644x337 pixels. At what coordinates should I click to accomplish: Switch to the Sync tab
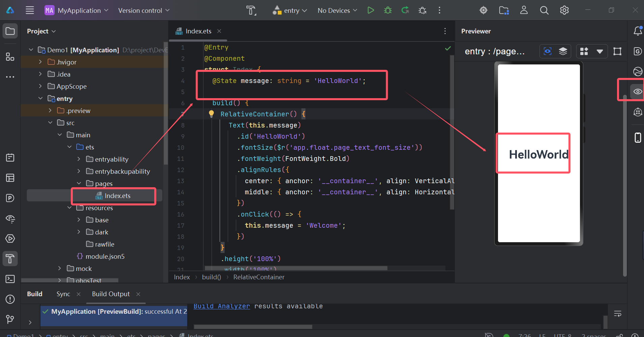(63, 294)
